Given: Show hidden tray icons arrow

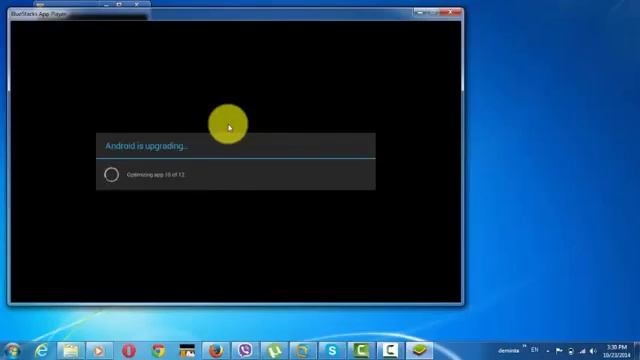Looking at the screenshot, I should (x=548, y=351).
